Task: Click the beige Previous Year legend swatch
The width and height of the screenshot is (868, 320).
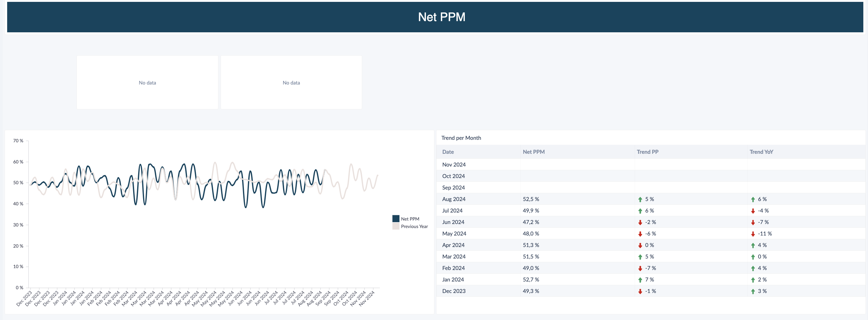Action: click(396, 226)
